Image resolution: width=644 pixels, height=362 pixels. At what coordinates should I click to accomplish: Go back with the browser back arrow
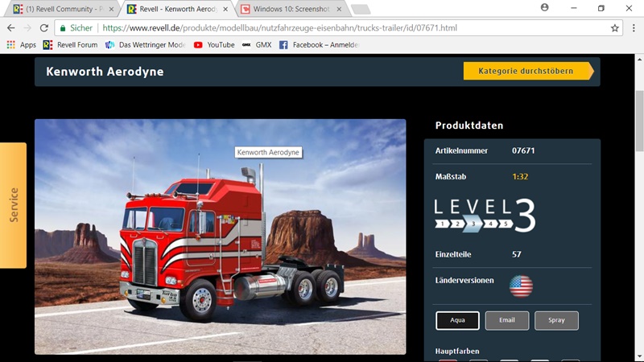(x=11, y=28)
